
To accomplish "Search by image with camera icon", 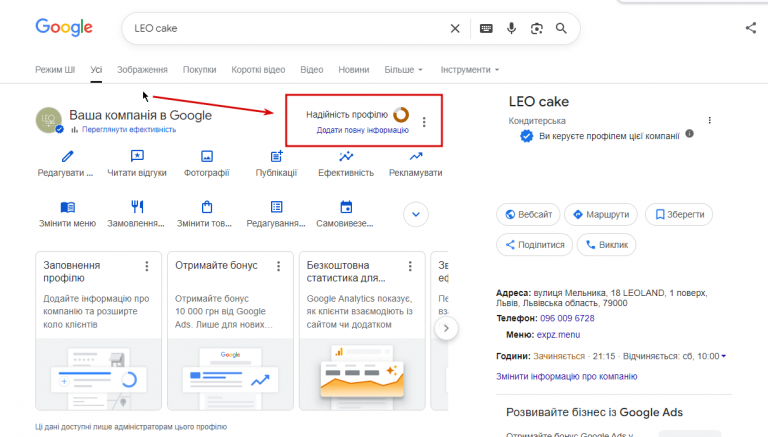I will [536, 28].
